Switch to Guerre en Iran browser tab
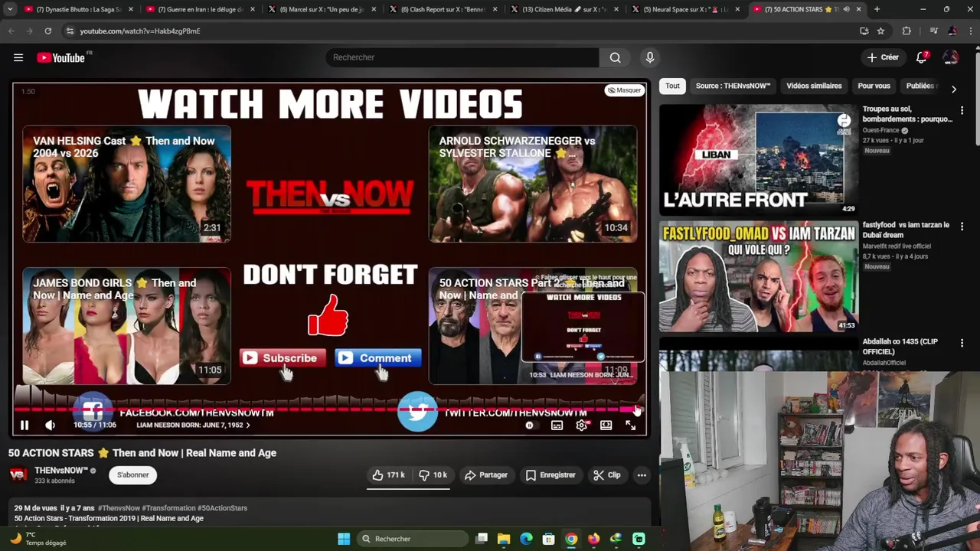980x551 pixels. pos(201,9)
